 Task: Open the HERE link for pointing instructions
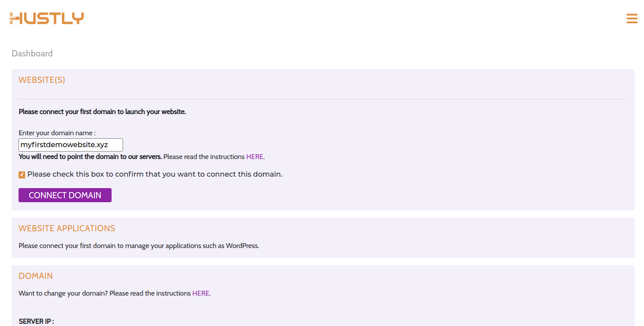coord(255,156)
